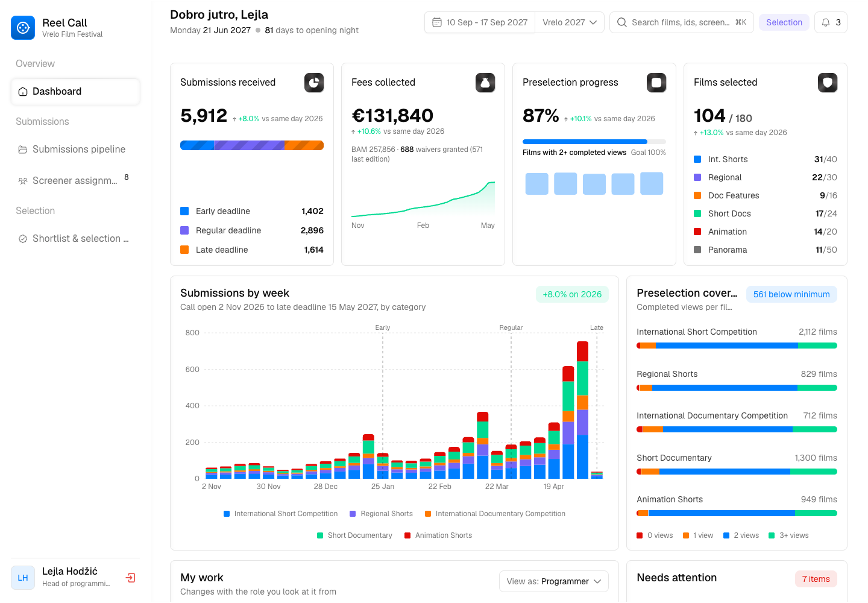Select the Dashboard menu item
Image resolution: width=868 pixels, height=603 pixels.
[x=75, y=92]
